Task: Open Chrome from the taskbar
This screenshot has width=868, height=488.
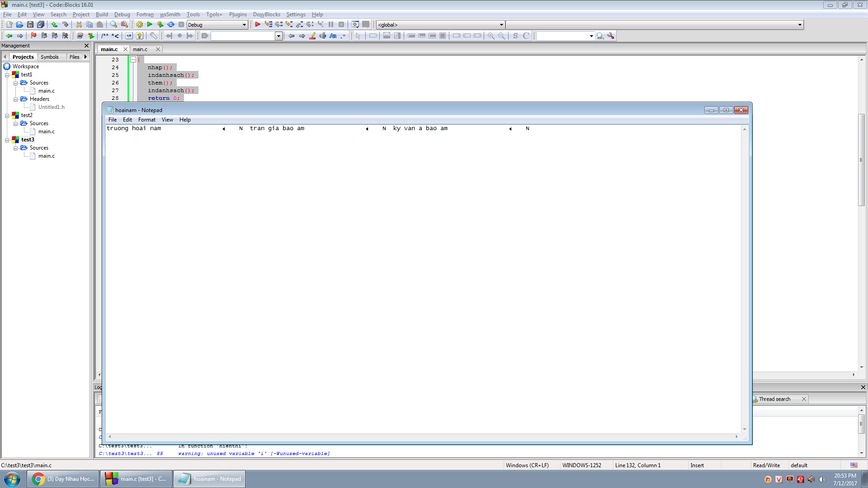Action: tap(63, 479)
